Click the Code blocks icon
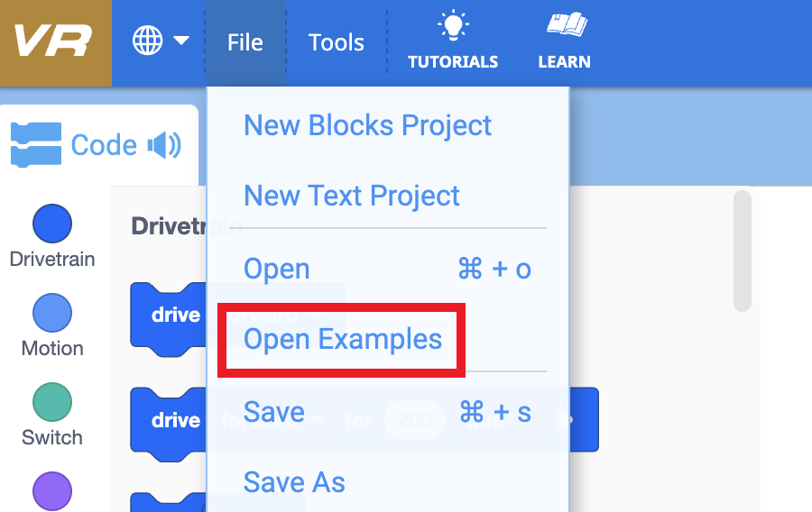The image size is (812, 512). pos(36,145)
